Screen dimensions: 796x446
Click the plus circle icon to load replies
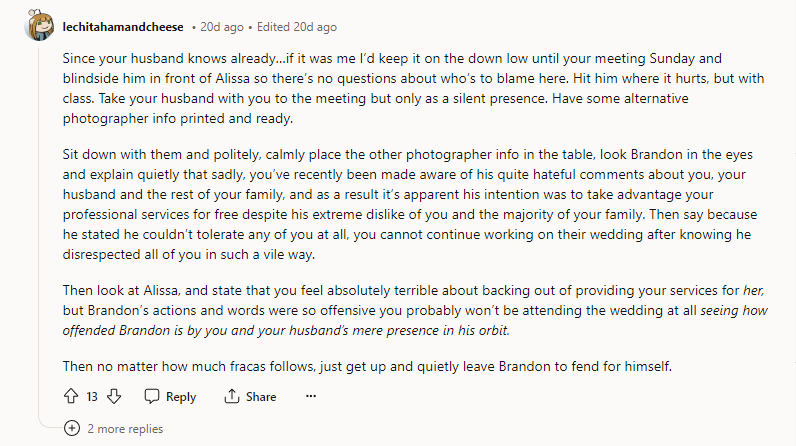pos(72,428)
